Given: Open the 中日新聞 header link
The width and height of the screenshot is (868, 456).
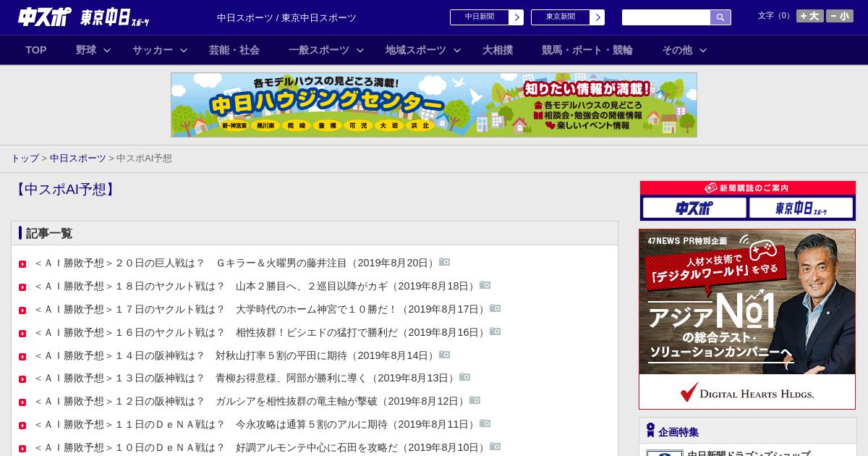Looking at the screenshot, I should click(x=480, y=17).
